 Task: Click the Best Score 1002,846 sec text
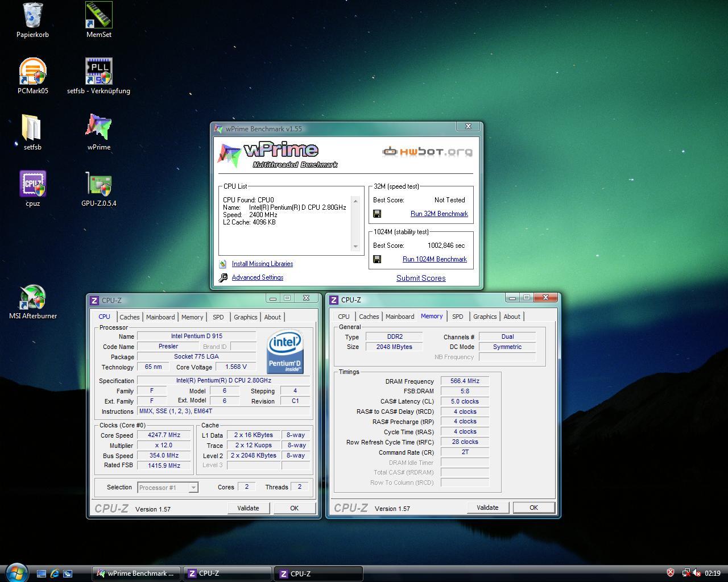tap(446, 246)
